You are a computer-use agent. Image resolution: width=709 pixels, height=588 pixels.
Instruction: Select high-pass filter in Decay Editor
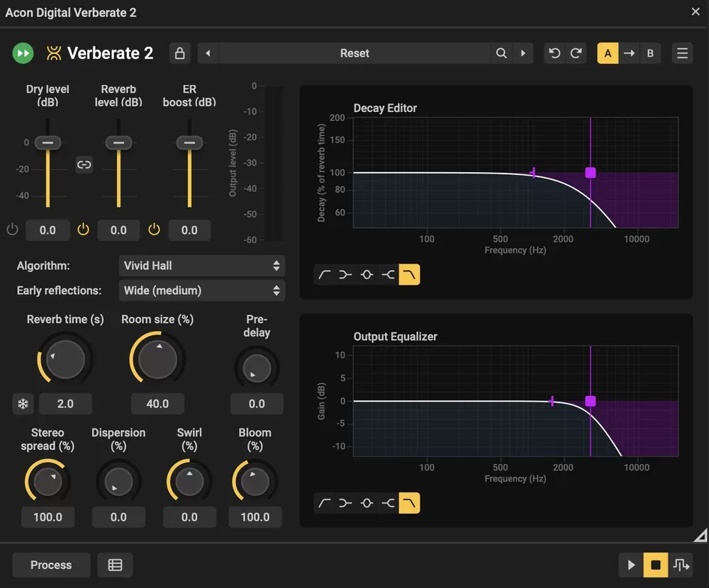(324, 275)
